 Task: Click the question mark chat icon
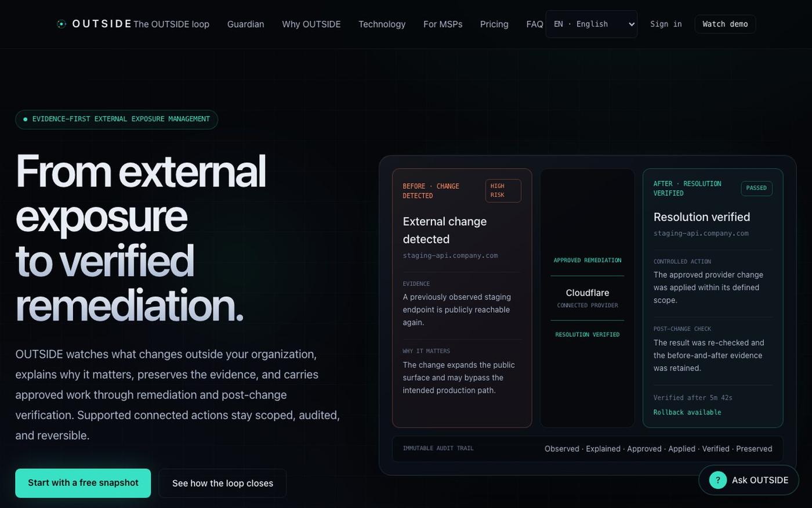click(717, 480)
